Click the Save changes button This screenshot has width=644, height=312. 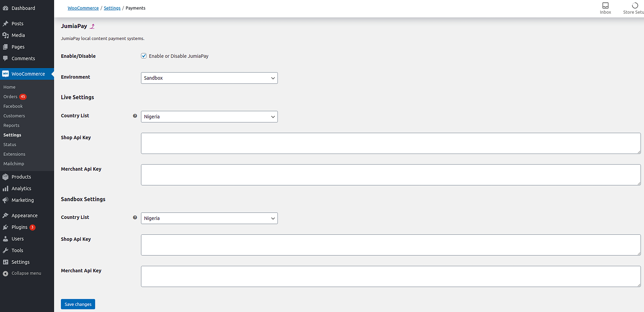point(78,304)
